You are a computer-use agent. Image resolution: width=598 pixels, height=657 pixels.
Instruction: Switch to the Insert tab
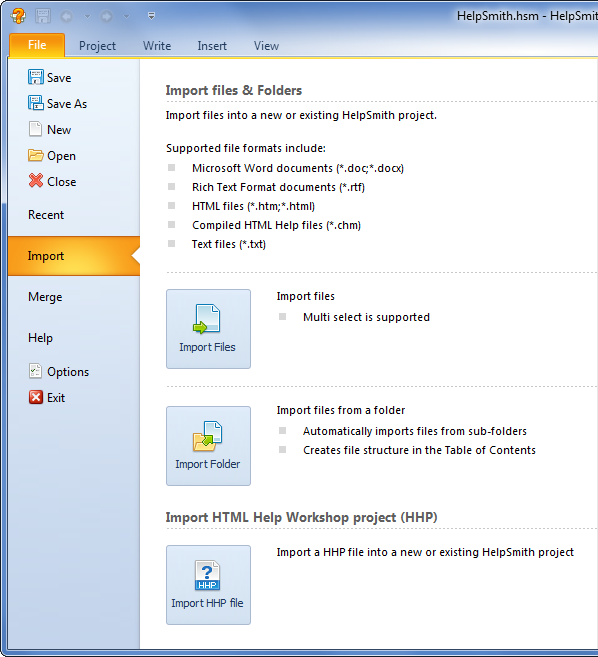(x=212, y=46)
